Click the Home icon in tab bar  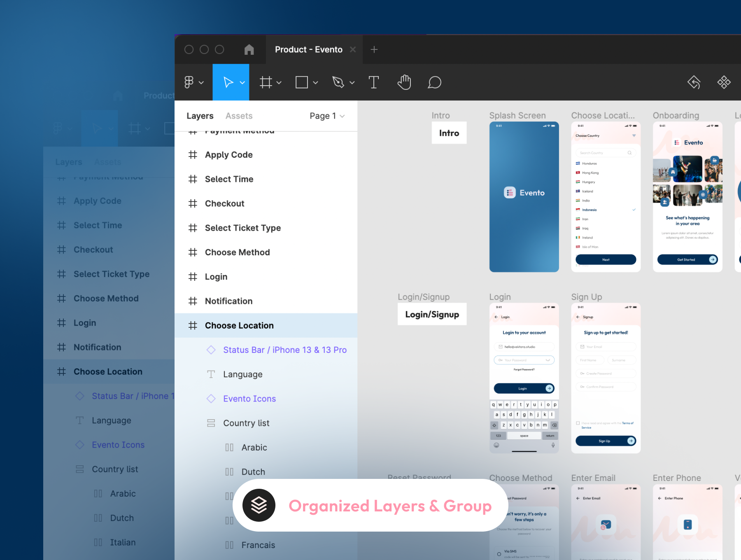[249, 50]
